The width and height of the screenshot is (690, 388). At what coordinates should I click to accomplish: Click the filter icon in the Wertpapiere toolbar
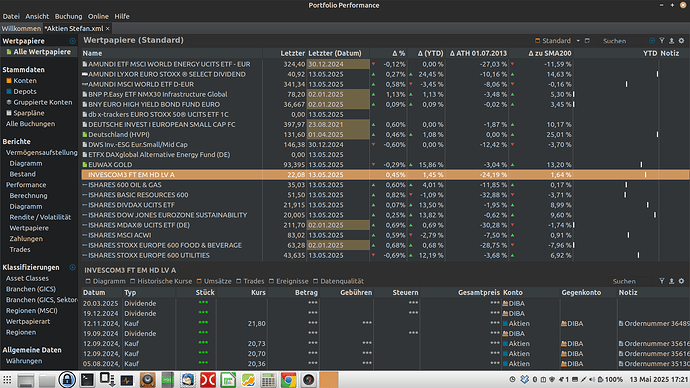pyautogui.click(x=662, y=40)
